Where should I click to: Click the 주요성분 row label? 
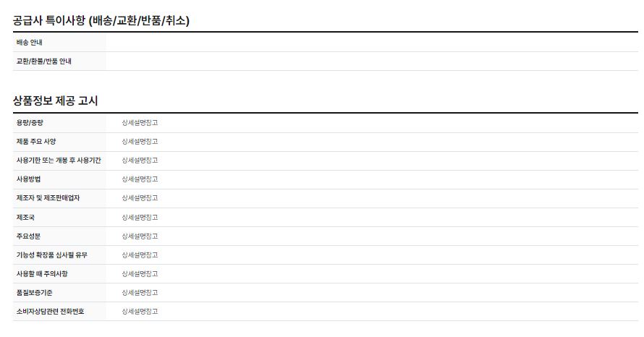pos(28,236)
